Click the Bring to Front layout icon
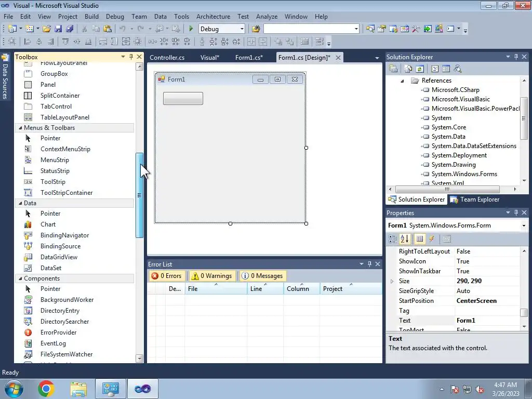532x399 pixels. [x=278, y=42]
